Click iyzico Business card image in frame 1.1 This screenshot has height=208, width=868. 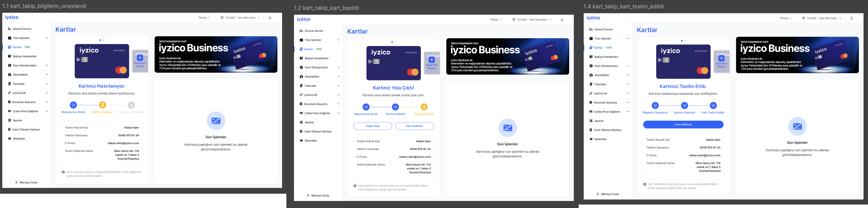[102, 61]
